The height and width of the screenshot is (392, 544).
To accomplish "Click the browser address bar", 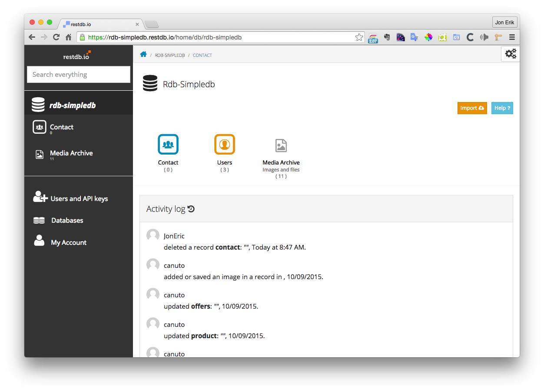I will 221,37.
